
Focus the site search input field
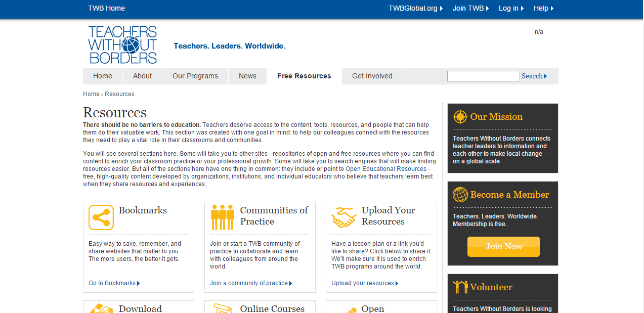tap(483, 76)
